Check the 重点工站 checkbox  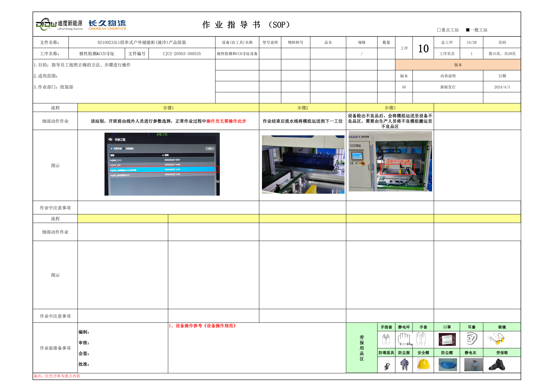click(439, 30)
